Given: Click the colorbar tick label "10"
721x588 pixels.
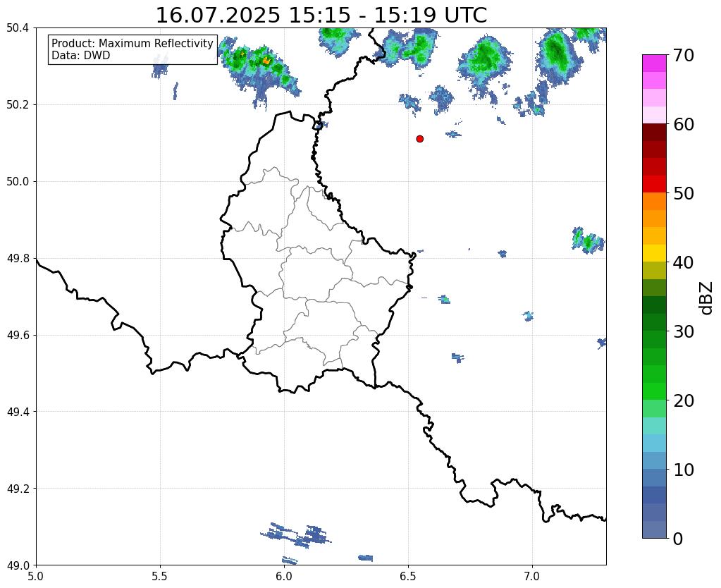Looking at the screenshot, I should [x=684, y=470].
